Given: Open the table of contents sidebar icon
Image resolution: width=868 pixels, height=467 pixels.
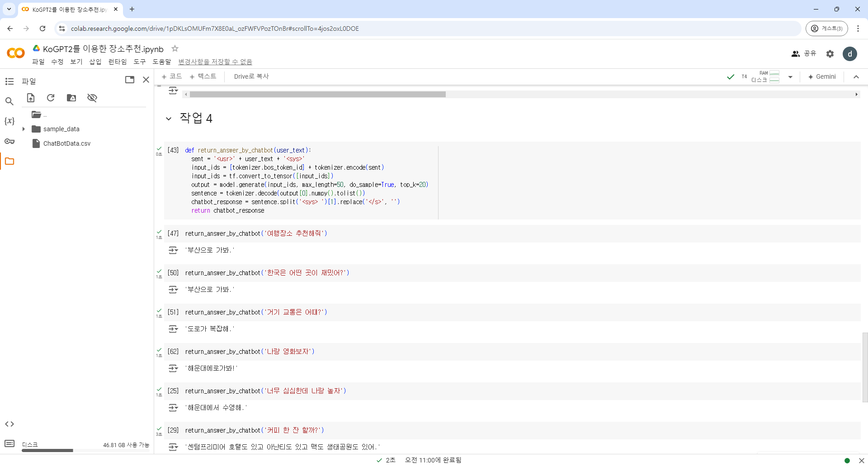Looking at the screenshot, I should tap(9, 81).
